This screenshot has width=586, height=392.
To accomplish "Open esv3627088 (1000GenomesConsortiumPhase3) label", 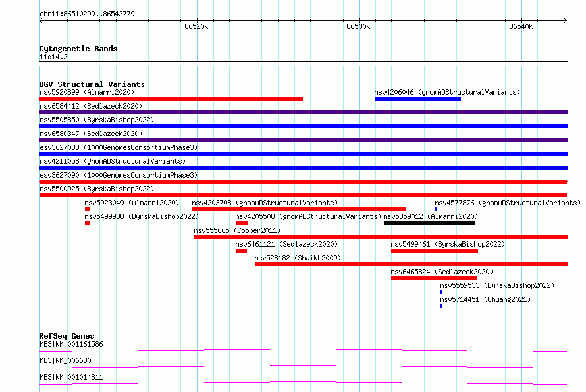I will [x=119, y=147].
